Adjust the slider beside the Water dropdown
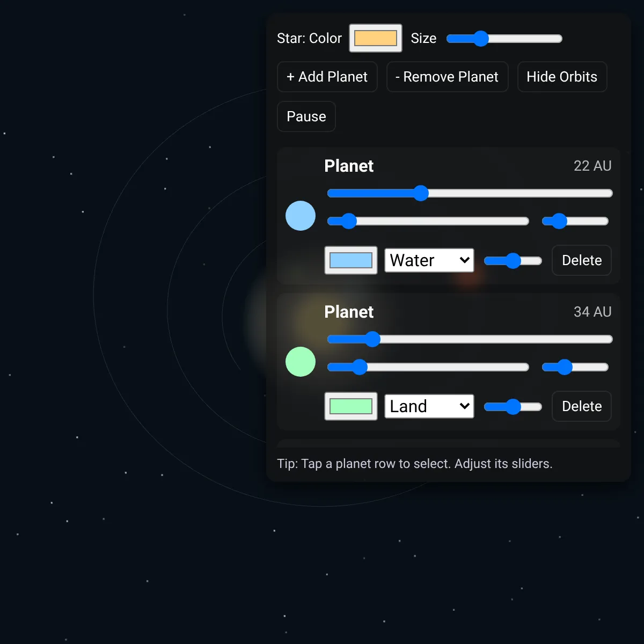 pyautogui.click(x=513, y=261)
